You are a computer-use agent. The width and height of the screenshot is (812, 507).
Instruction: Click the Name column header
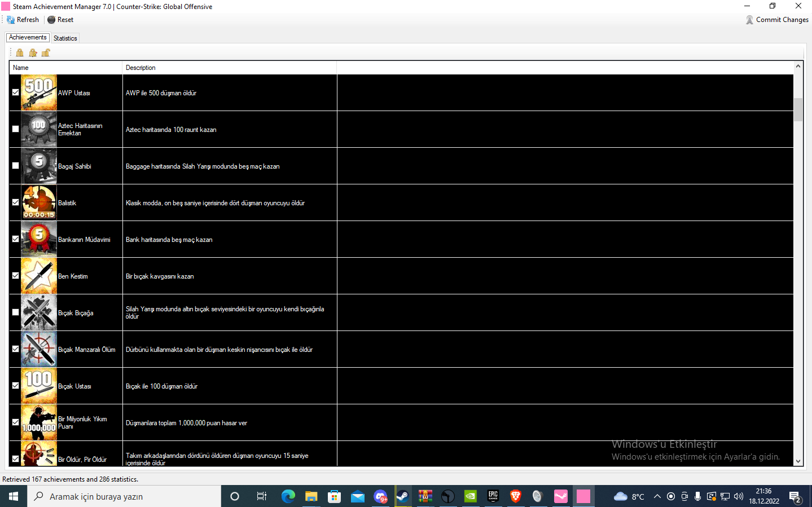(66, 68)
